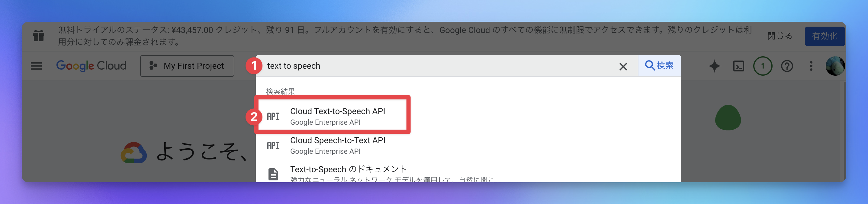Select Cloud Text-to-Speech API result

(x=337, y=116)
